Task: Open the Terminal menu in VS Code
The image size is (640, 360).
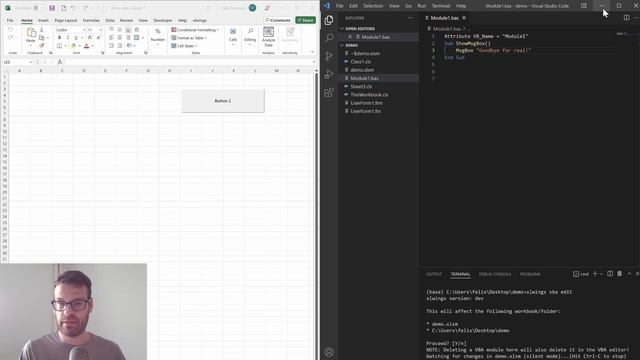Action: tap(441, 6)
